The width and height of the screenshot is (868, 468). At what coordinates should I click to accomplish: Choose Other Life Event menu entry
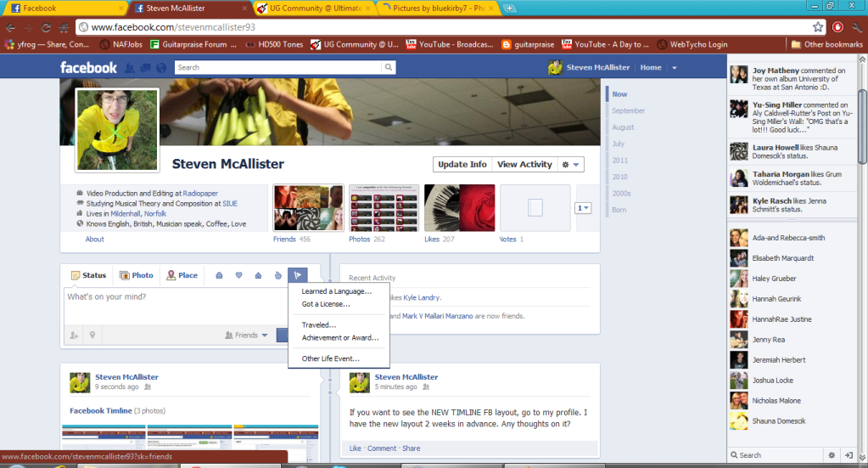point(330,359)
